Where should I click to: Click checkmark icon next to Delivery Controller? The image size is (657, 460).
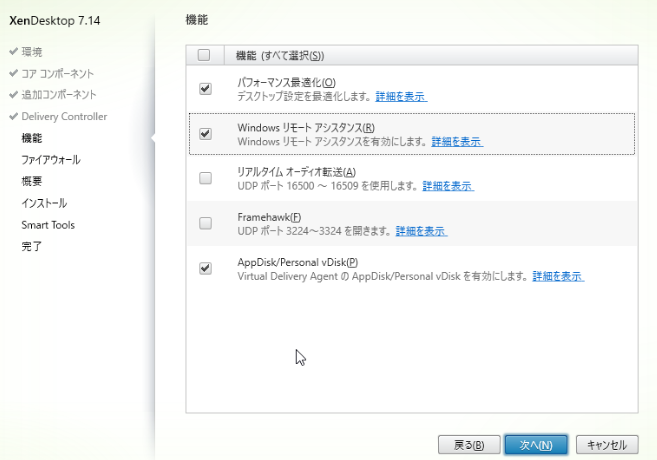[x=13, y=116]
